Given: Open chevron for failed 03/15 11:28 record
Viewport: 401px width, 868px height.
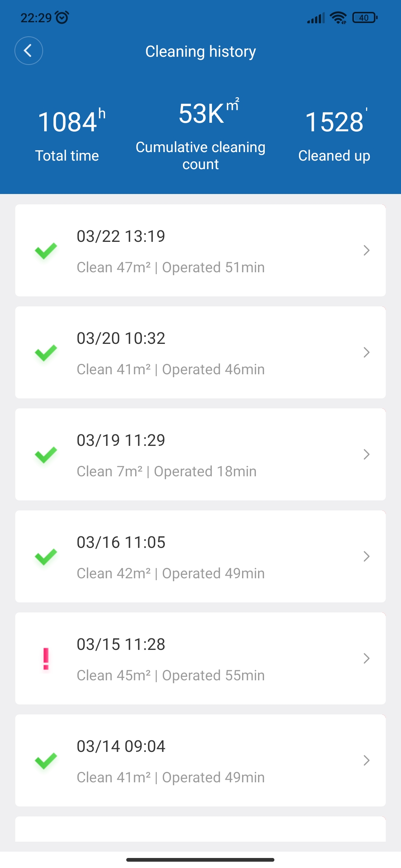Looking at the screenshot, I should click(x=366, y=658).
